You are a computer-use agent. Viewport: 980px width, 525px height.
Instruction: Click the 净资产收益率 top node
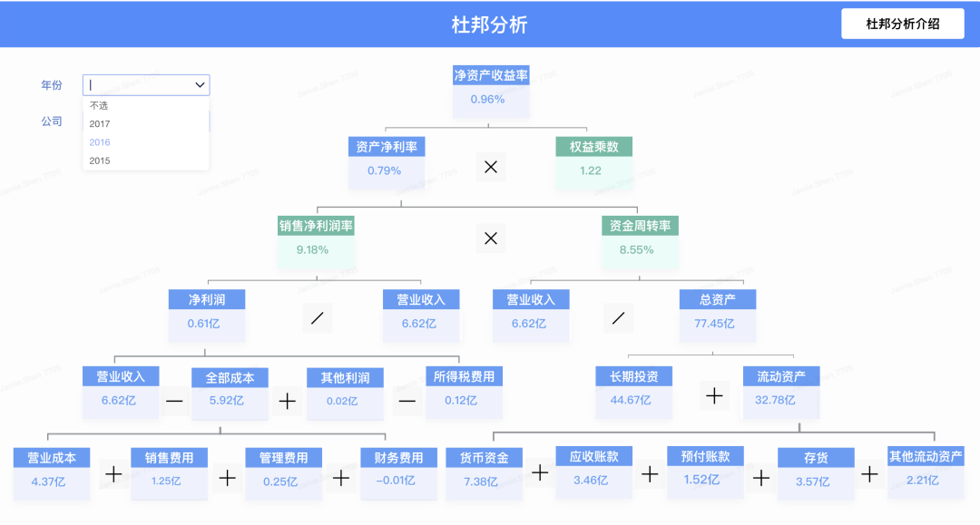click(491, 92)
